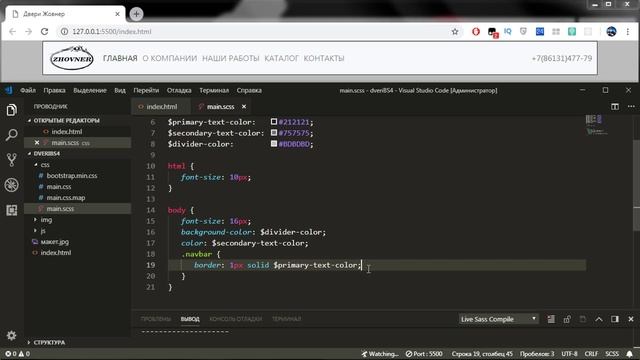Open the Файл menu
The width and height of the screenshot is (640, 360).
tap(28, 90)
